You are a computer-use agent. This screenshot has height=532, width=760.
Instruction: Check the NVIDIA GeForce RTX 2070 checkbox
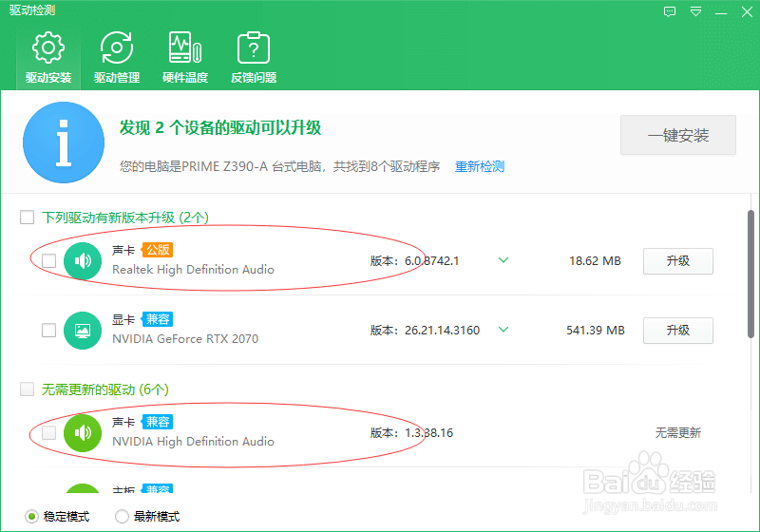tap(49, 330)
